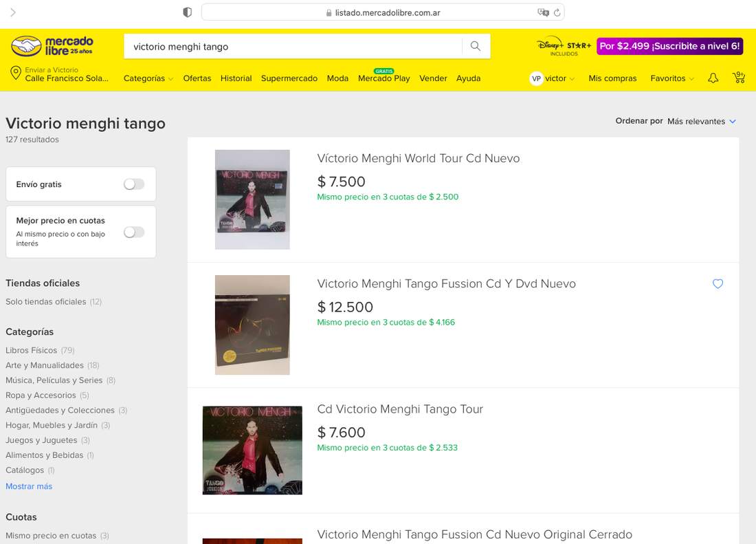Open Moda in the nav

point(337,78)
